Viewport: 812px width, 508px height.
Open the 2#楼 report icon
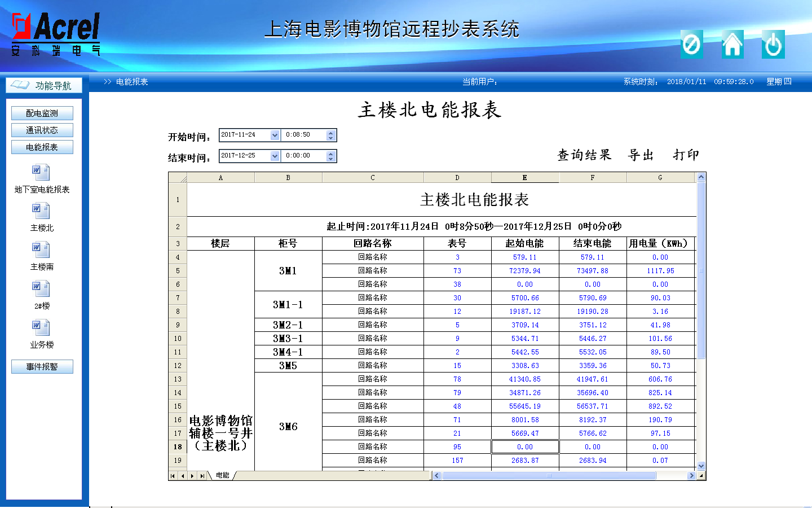coord(41,289)
